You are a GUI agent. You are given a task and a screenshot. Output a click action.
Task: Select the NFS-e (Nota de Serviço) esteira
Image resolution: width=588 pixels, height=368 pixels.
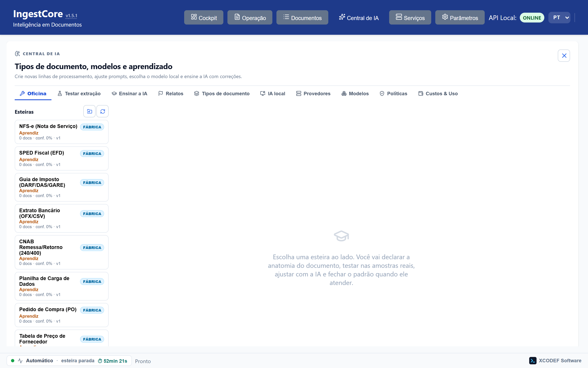(62, 132)
